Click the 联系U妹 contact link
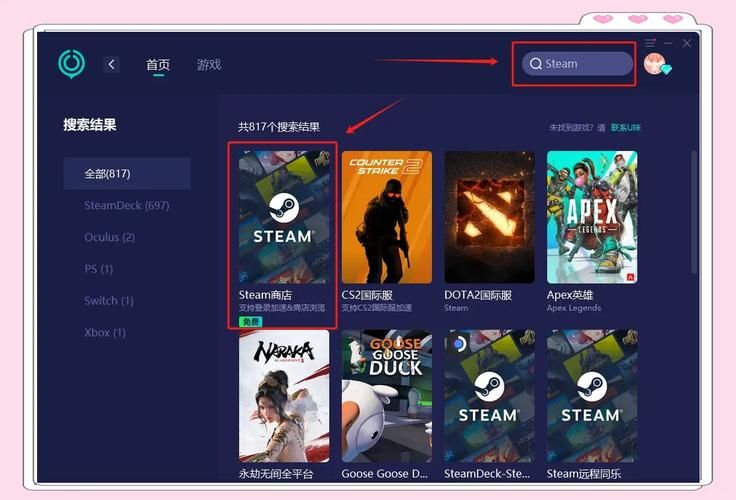 [x=626, y=128]
